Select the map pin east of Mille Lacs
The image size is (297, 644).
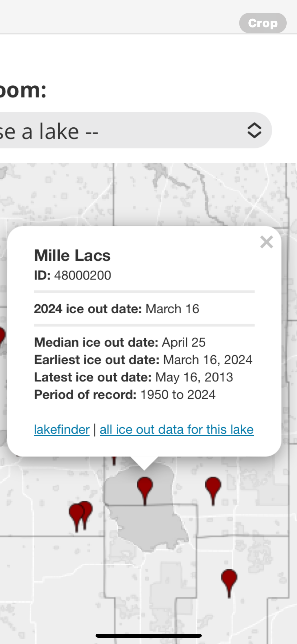point(213,490)
